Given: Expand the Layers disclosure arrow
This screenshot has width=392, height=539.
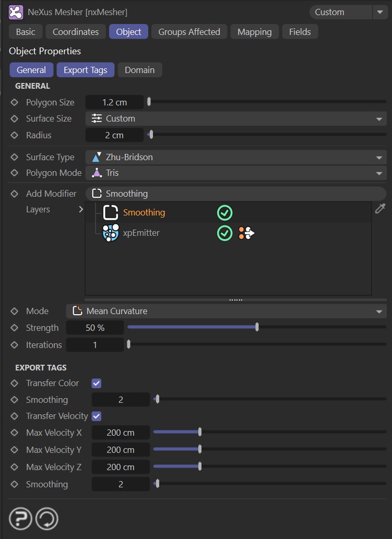Looking at the screenshot, I should pos(81,209).
